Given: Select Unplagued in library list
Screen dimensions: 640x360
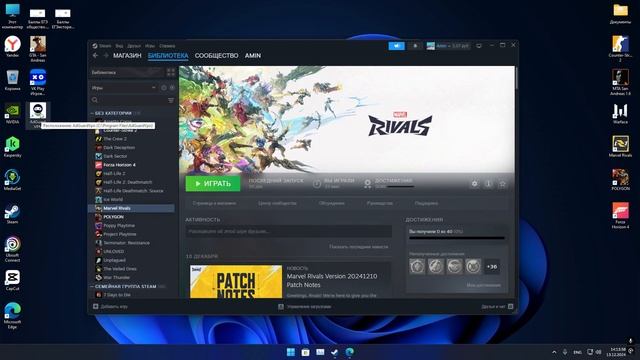Looking at the screenshot, I should pos(114,260).
